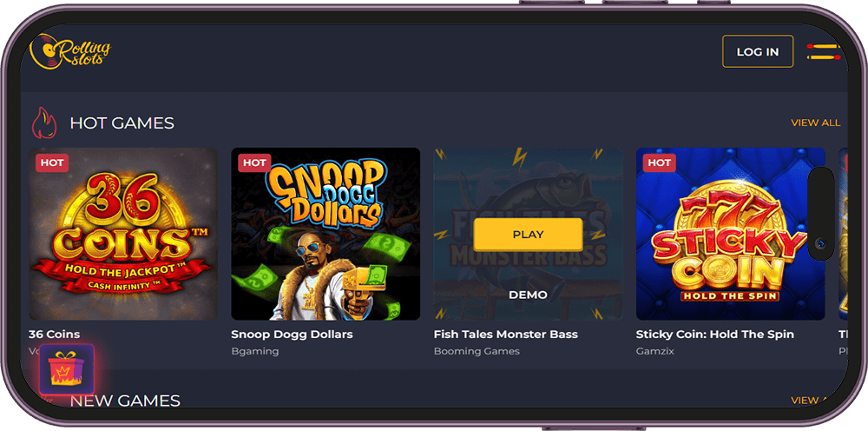Open the partially visible fifth game tile
Screen dimensions: 868x431
pos(843,234)
